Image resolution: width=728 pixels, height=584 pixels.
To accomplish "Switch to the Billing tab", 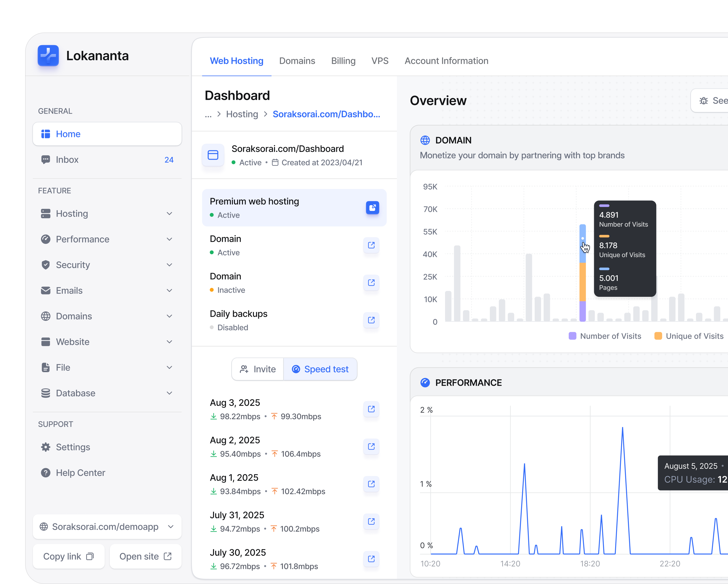I will (x=343, y=61).
